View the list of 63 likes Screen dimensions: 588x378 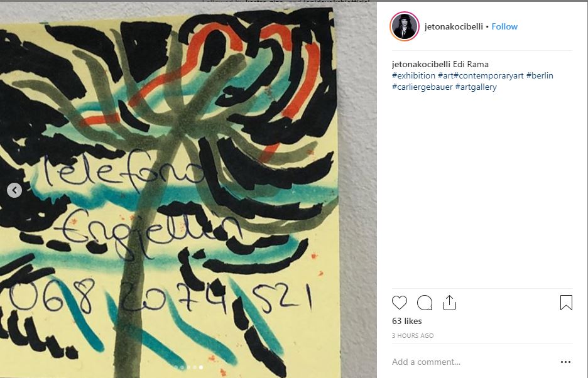point(407,321)
